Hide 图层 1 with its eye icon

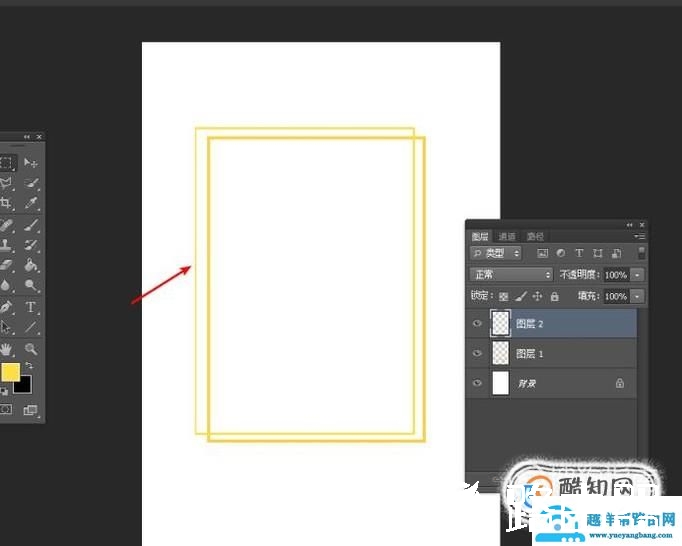point(477,353)
